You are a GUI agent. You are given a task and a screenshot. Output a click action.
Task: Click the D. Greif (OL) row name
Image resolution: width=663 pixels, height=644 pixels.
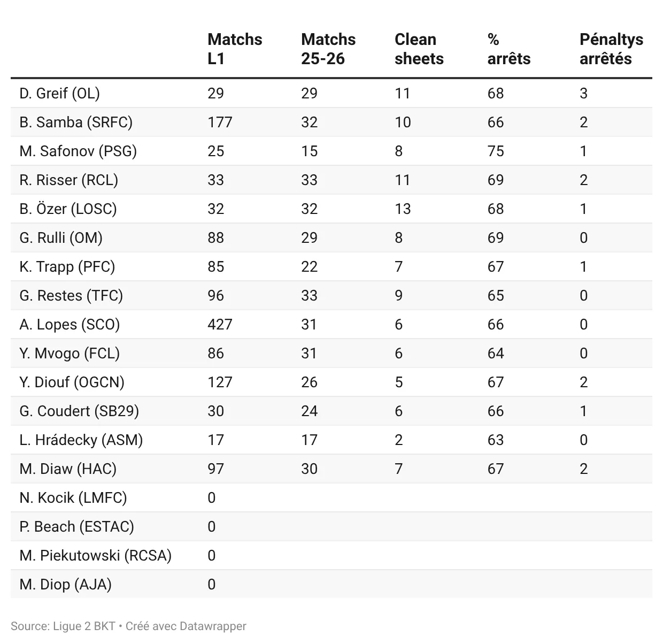pos(59,93)
